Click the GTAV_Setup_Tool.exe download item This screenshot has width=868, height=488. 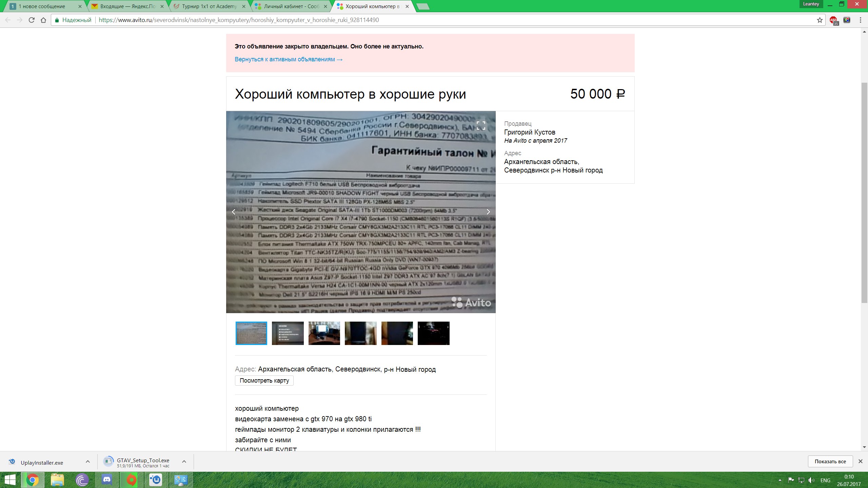(x=143, y=462)
